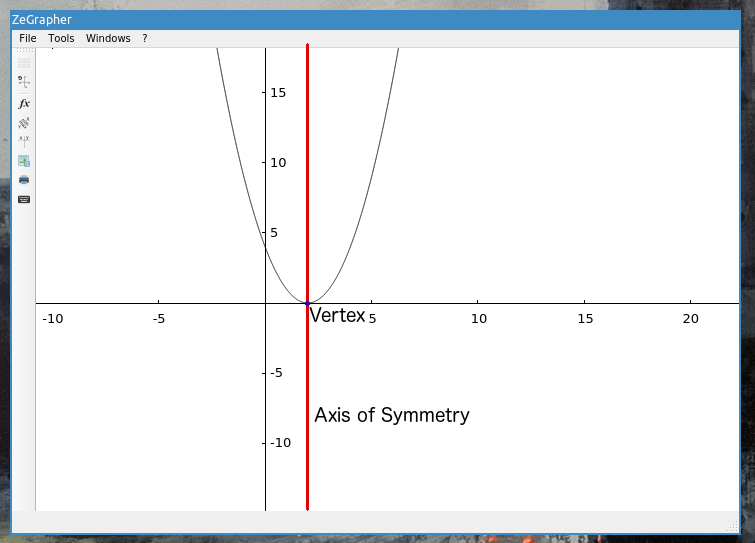Click the image export icon
The width and height of the screenshot is (755, 543).
click(x=24, y=161)
